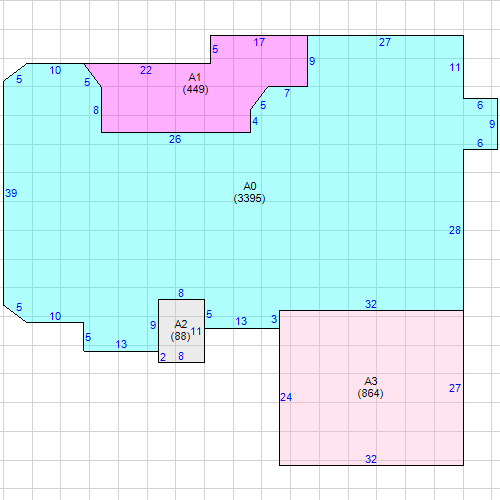
Task: Click the 27 dimension inside pink A3
Action: pos(455,388)
